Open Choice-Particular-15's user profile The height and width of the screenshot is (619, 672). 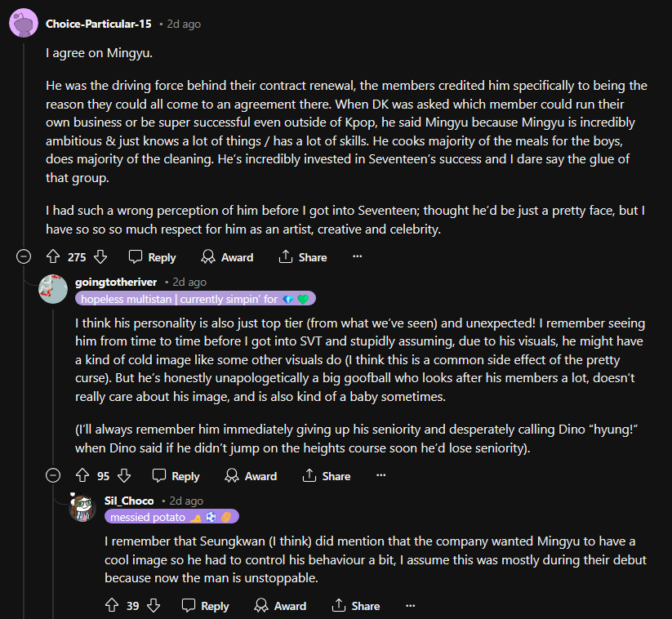pos(98,24)
